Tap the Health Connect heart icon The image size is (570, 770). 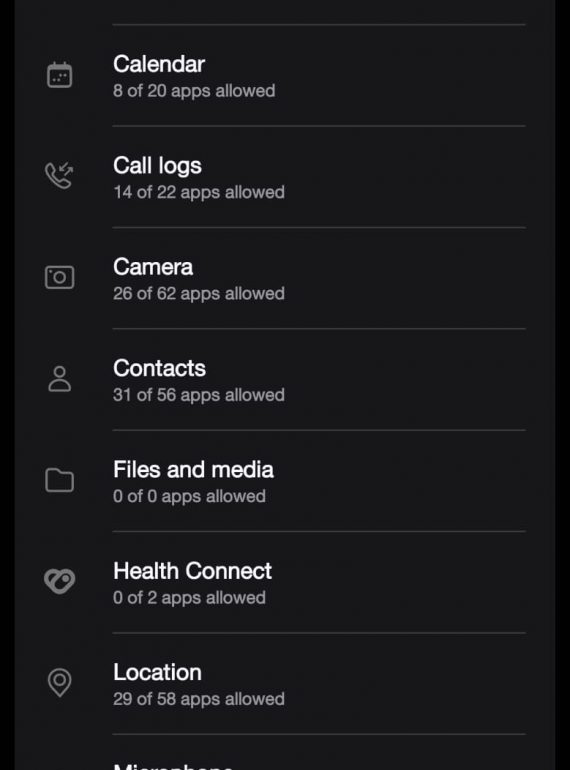[59, 581]
